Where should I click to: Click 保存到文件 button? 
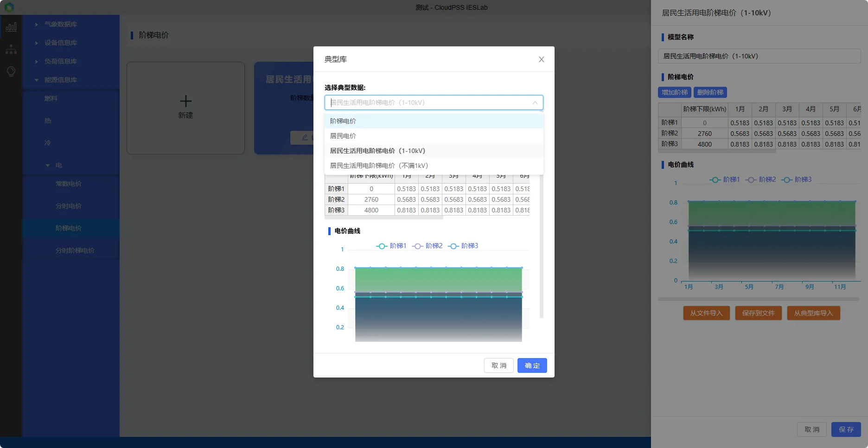[758, 313]
